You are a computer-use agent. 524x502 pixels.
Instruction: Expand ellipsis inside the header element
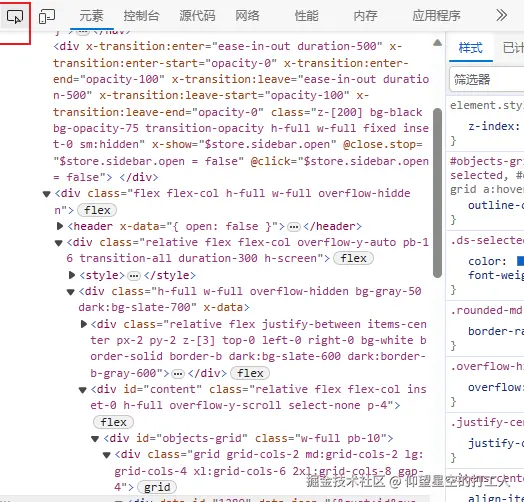(294, 227)
